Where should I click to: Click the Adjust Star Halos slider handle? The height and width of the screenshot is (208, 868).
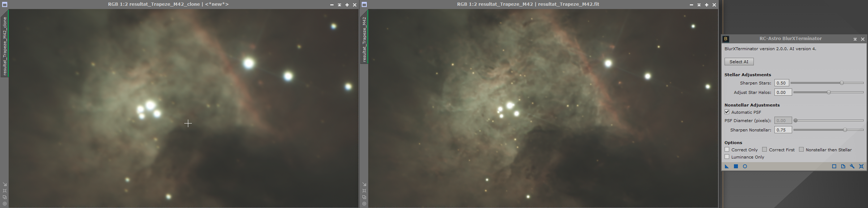pos(829,92)
